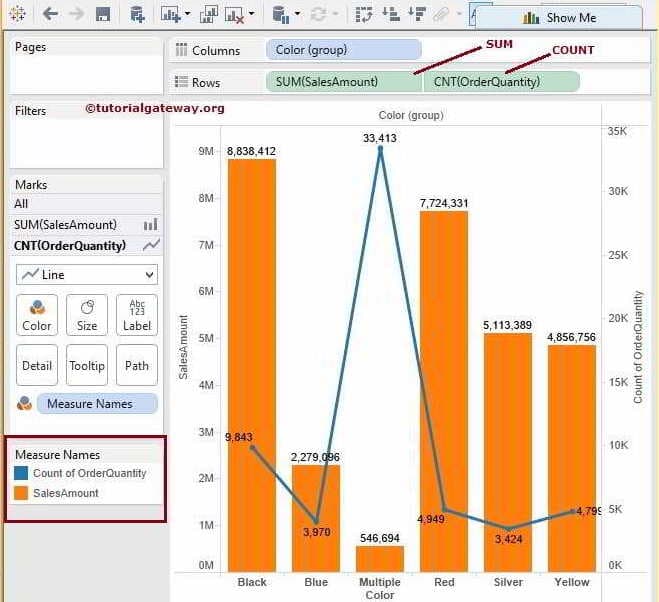Screen dimensions: 659x602
Task: Select the Black orange bar in chart
Action: click(252, 365)
